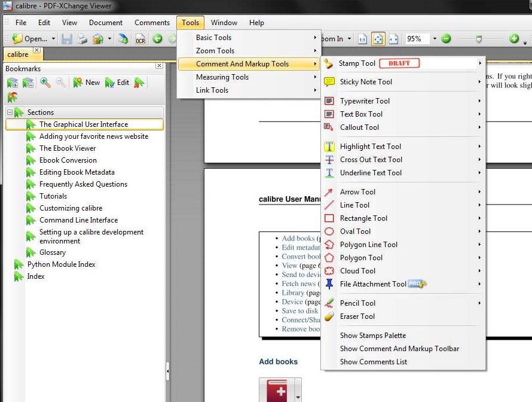Close the Bookmarks panel

[x=159, y=66]
